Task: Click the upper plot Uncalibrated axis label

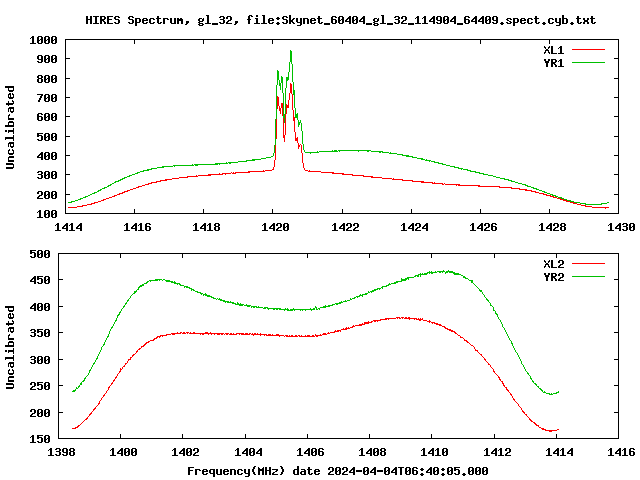Action: (10, 127)
